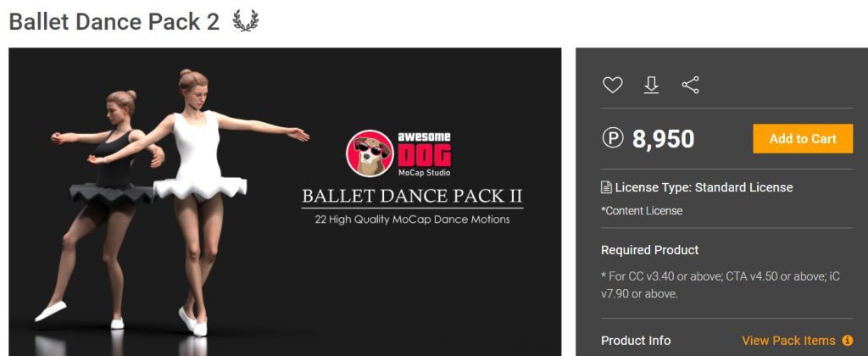Viewport: 868px width, 356px height.
Task: Open the *Content License link
Action: click(642, 210)
